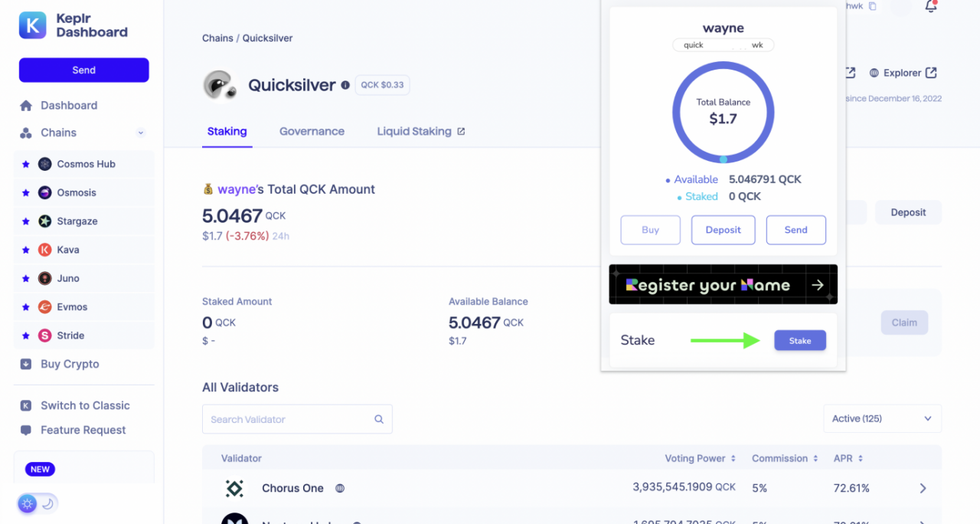Click the Chorus One website globe icon
The height and width of the screenshot is (524, 980).
pos(340,488)
